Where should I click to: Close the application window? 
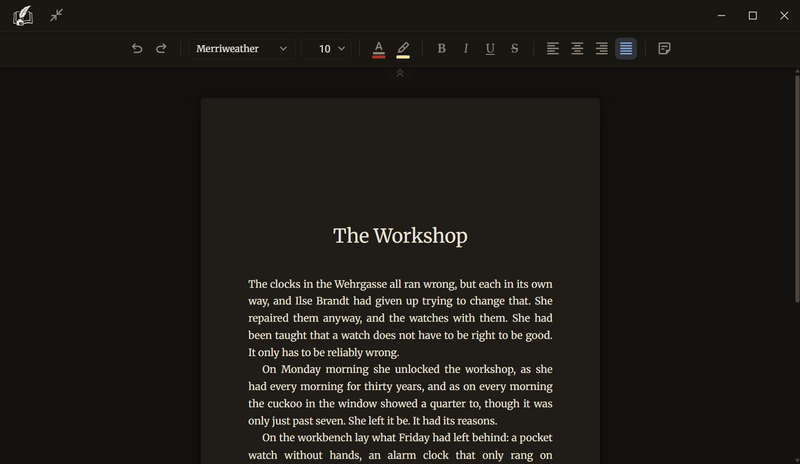(x=784, y=16)
